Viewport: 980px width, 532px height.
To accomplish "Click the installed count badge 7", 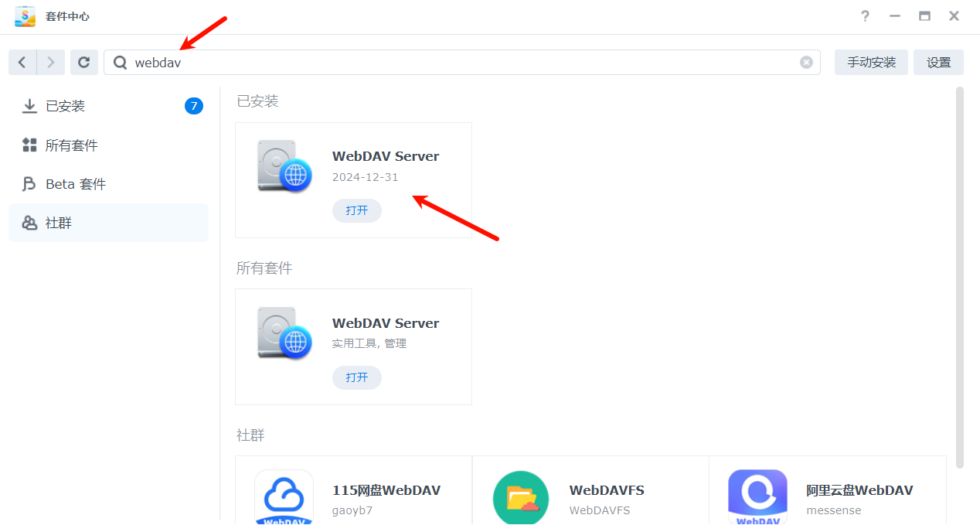I will [x=194, y=106].
